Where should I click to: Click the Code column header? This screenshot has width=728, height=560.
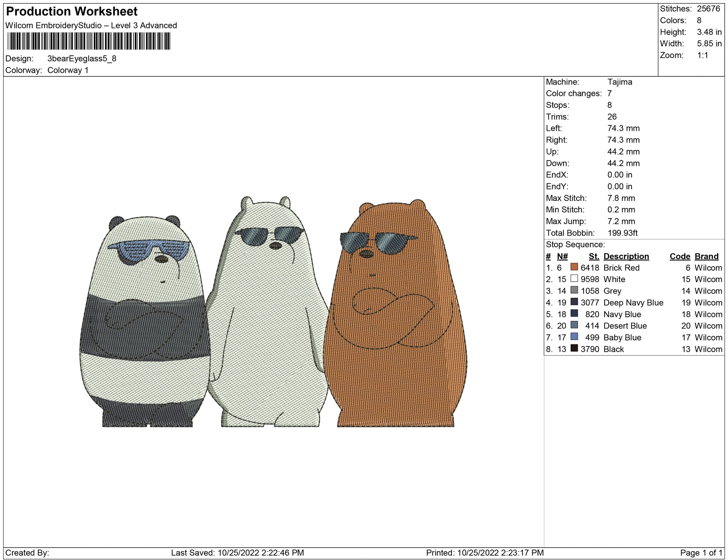pyautogui.click(x=679, y=256)
